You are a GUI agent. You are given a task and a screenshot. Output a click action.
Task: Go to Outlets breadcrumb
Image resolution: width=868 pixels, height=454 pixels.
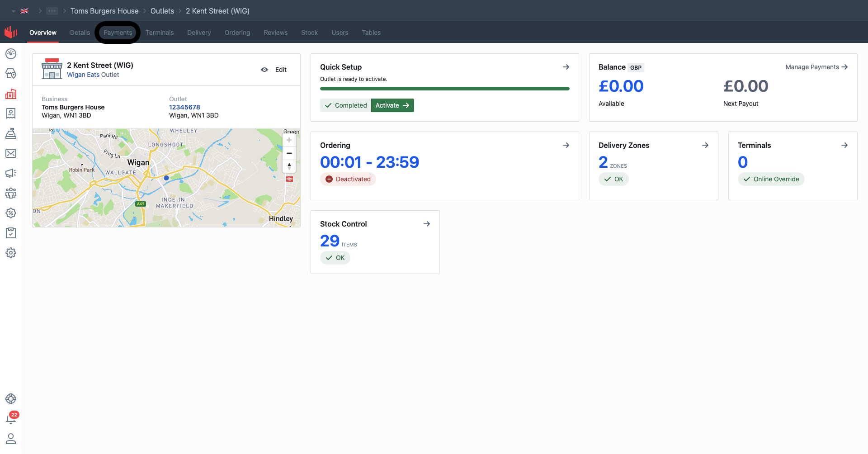point(162,11)
